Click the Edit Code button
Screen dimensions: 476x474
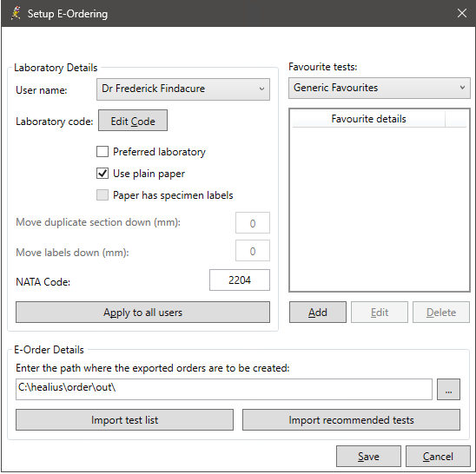click(x=133, y=121)
